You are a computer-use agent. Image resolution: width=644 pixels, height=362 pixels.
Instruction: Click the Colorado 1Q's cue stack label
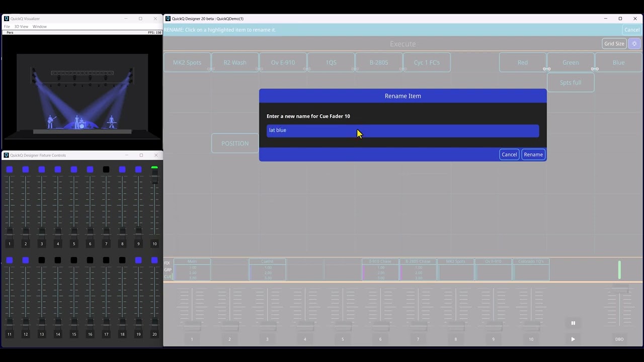click(531, 261)
